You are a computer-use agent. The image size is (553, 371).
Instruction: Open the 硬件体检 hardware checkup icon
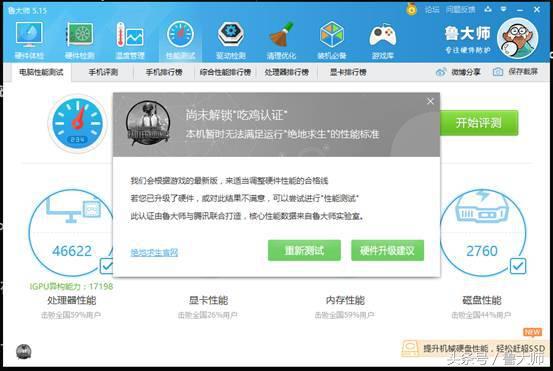(29, 39)
